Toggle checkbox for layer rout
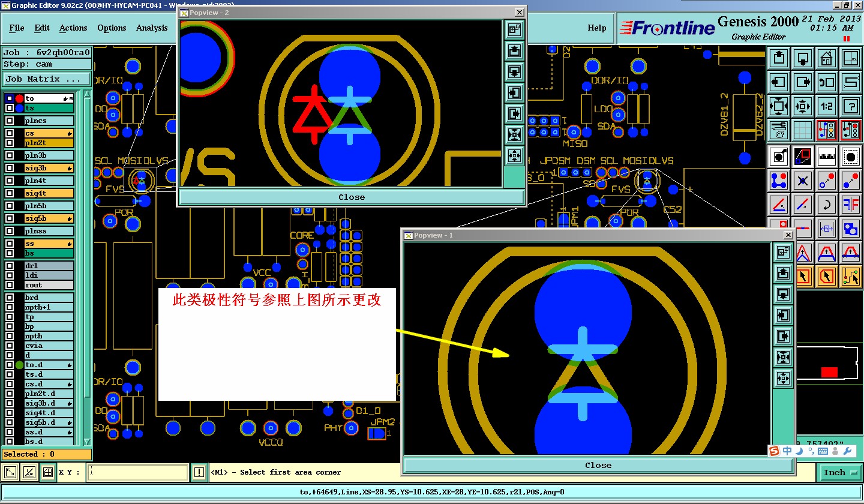This screenshot has width=864, height=504. (10, 284)
